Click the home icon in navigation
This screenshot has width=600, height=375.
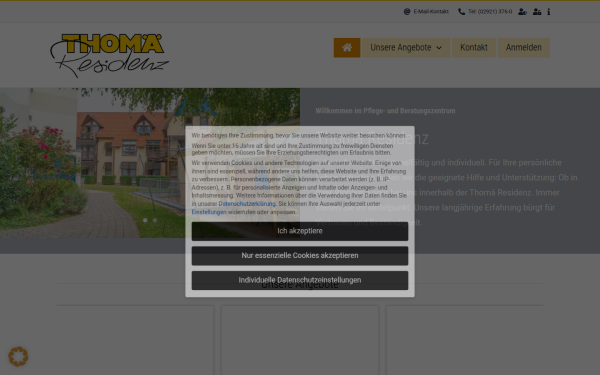(x=347, y=47)
